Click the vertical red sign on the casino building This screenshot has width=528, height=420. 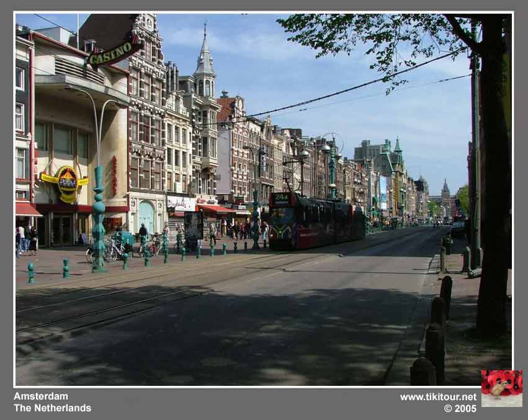[114, 175]
